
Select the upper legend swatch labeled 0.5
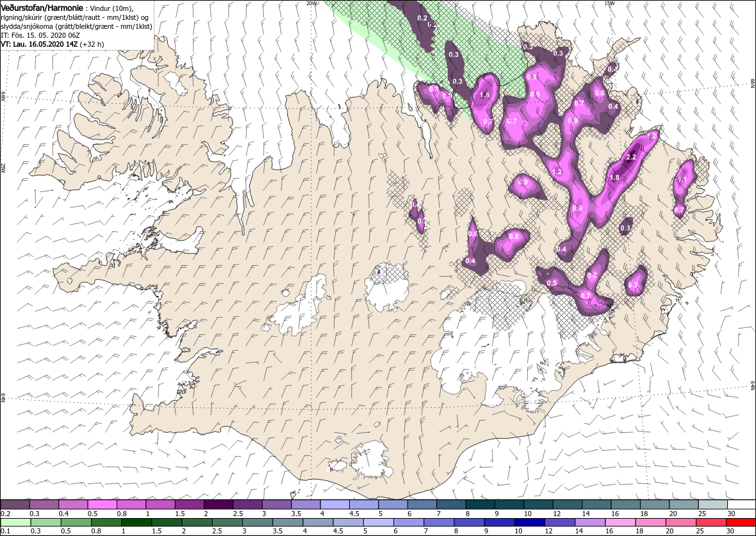[x=103, y=505]
